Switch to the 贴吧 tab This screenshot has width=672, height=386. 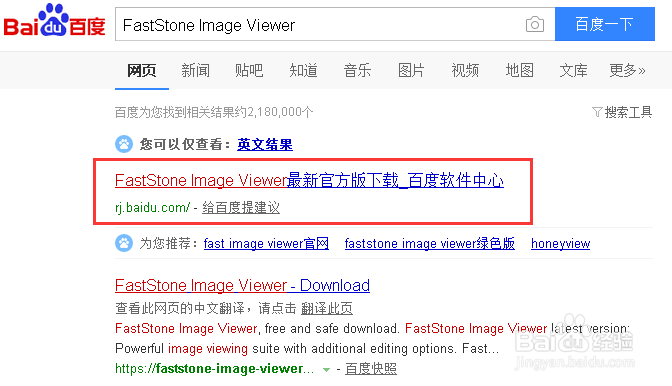pos(249,70)
